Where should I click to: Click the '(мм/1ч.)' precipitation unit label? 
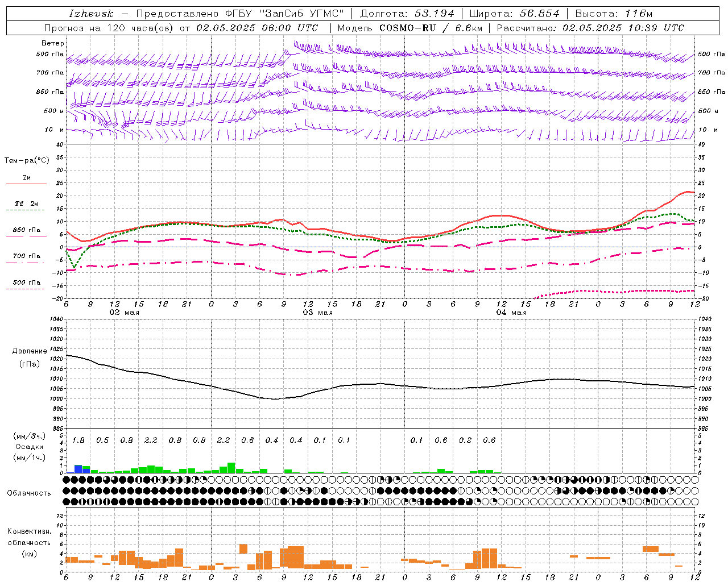pos(30,458)
